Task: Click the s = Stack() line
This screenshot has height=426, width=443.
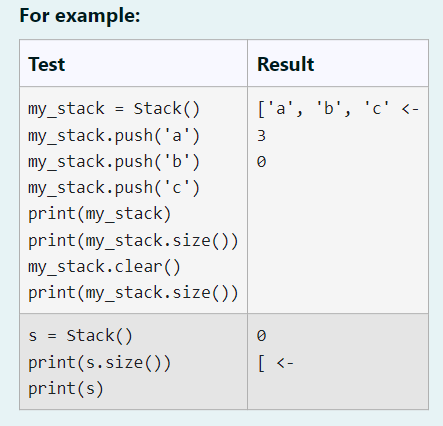Action: click(80, 335)
